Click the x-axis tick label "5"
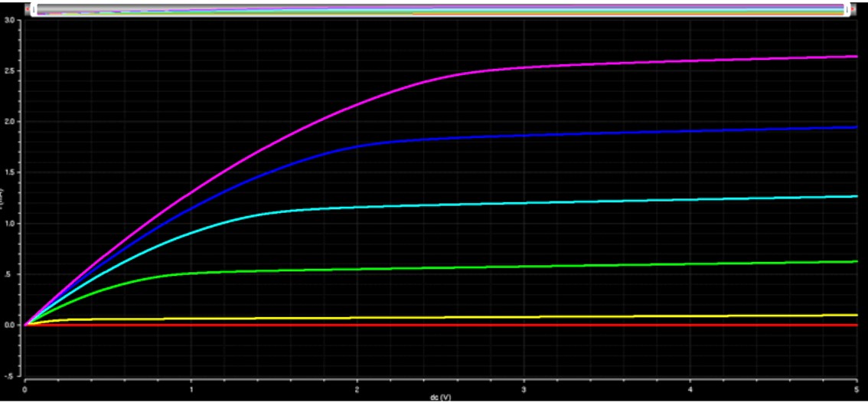The image size is (868, 403). point(857,390)
